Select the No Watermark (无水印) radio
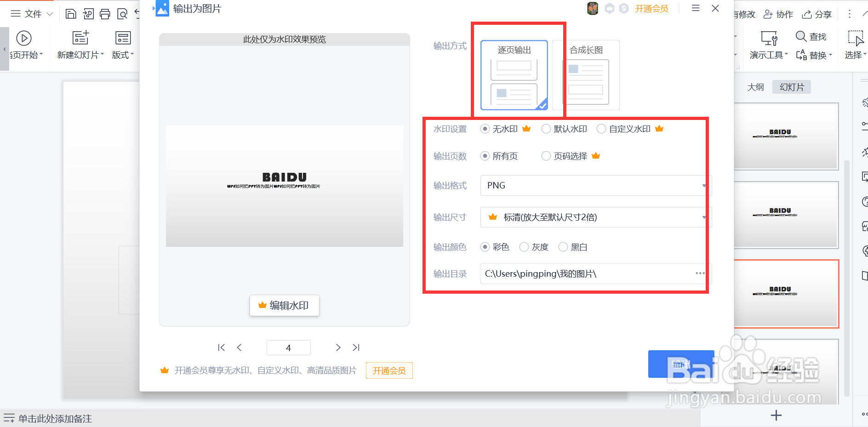The image size is (868, 427). coord(485,129)
